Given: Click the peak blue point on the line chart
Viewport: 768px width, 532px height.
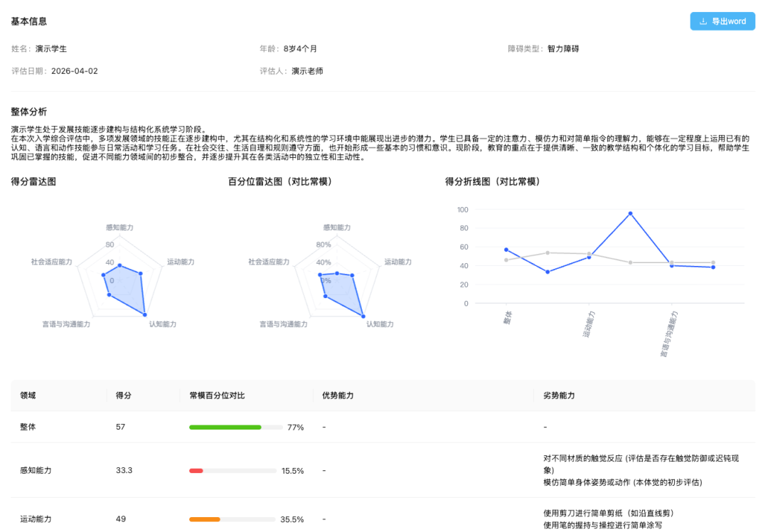Looking at the screenshot, I should coord(630,213).
